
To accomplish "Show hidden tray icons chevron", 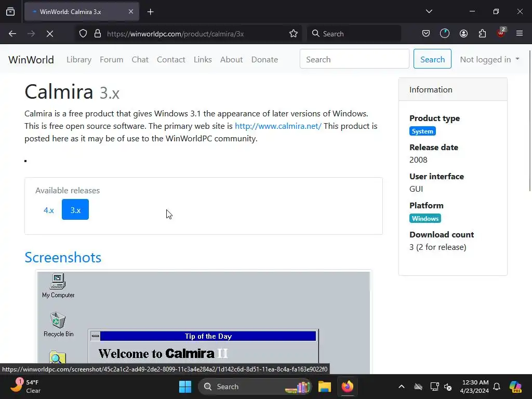I will [402, 387].
